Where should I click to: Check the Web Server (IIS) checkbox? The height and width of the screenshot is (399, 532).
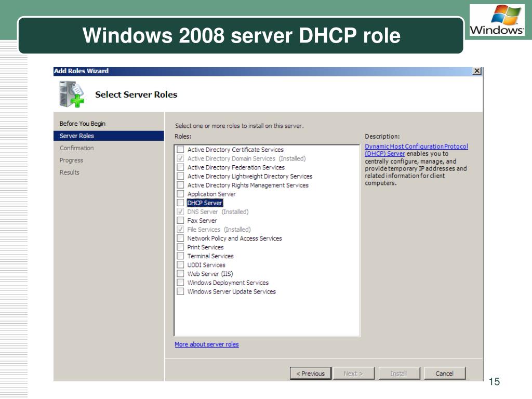point(180,273)
